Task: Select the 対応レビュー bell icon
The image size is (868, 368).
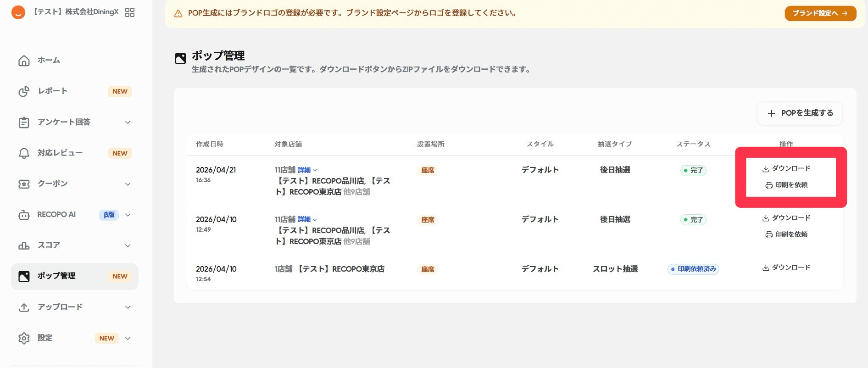Action: [24, 153]
